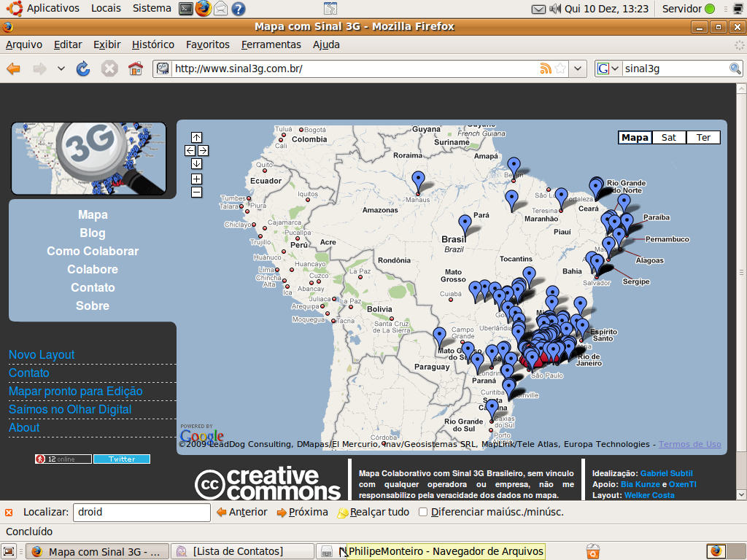
Task: Open the Aplicativos menu in top panel
Action: coord(53,9)
